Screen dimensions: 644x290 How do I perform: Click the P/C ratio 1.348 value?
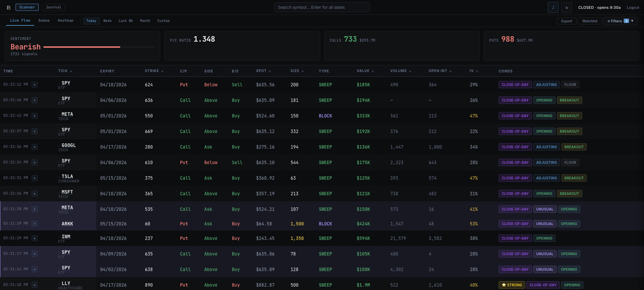click(x=204, y=39)
